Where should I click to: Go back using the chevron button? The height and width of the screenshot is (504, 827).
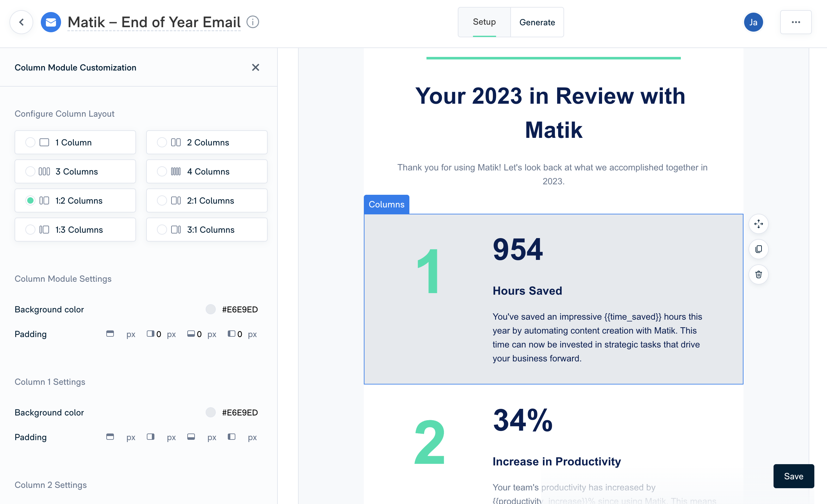(x=22, y=22)
